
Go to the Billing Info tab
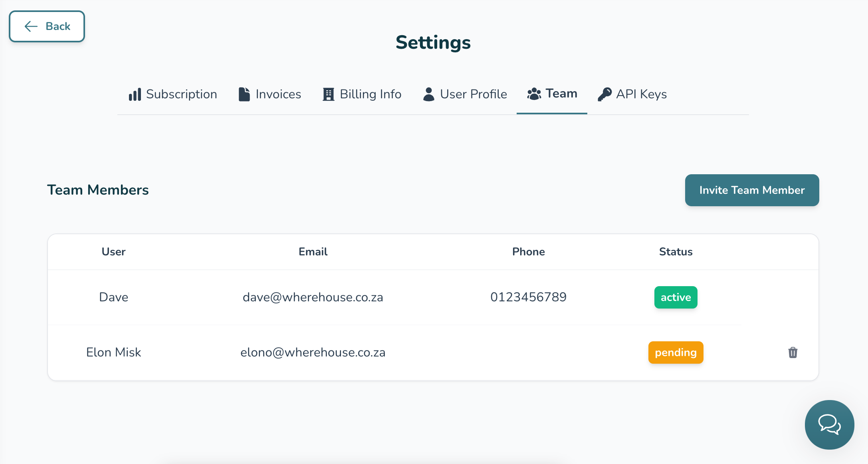point(371,94)
